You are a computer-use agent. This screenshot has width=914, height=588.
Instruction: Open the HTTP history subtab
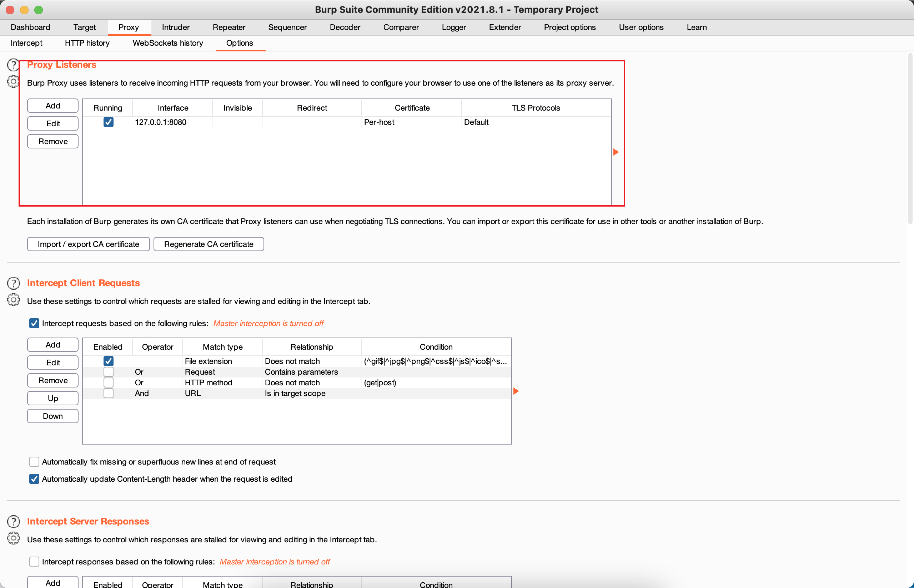tap(87, 43)
